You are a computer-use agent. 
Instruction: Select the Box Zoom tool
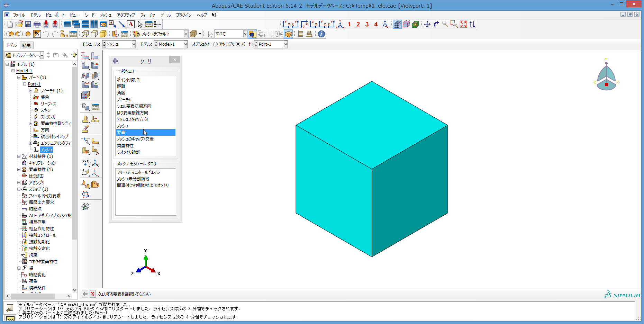(x=454, y=24)
